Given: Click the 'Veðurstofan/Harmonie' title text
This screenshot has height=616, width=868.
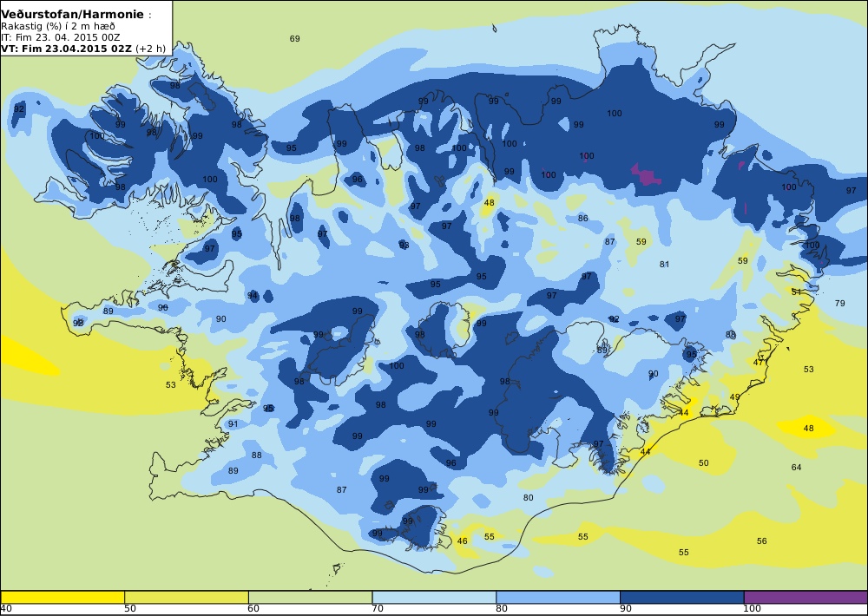Looking at the screenshot, I should pos(73,15).
